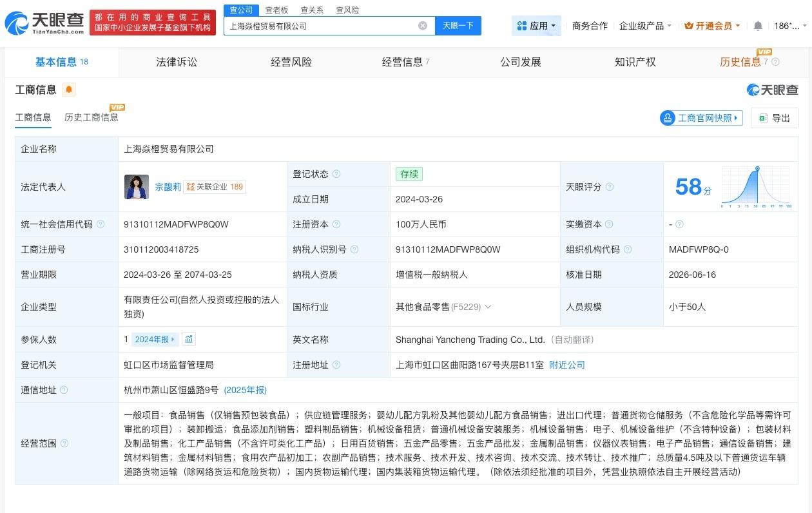Switch to 查关系 search tab

pyautogui.click(x=312, y=10)
